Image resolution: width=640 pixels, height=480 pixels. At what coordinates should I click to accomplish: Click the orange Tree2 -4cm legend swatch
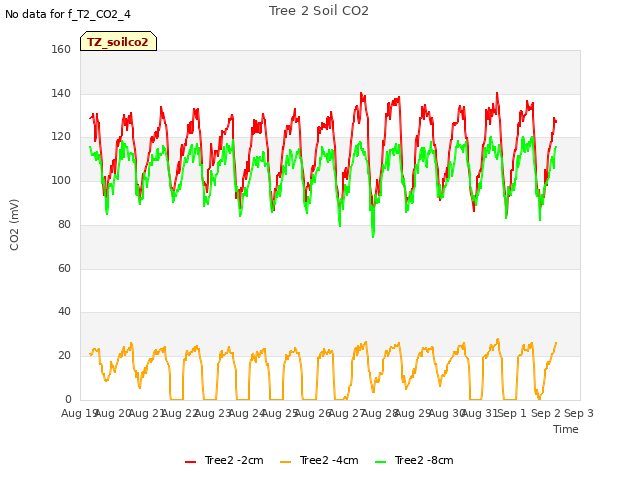286,462
